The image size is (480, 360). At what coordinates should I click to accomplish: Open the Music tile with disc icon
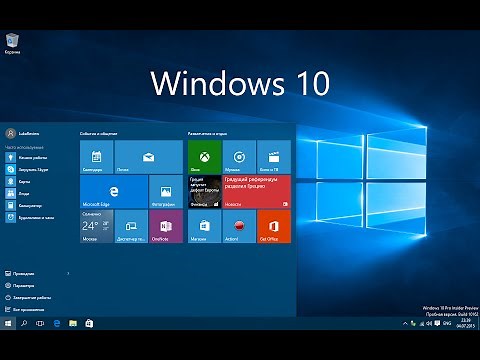[x=239, y=157]
